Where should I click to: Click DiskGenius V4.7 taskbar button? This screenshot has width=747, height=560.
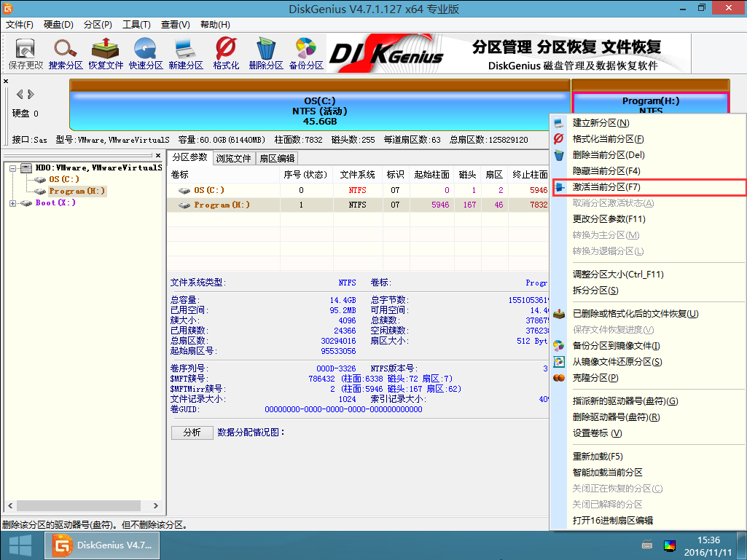click(102, 545)
